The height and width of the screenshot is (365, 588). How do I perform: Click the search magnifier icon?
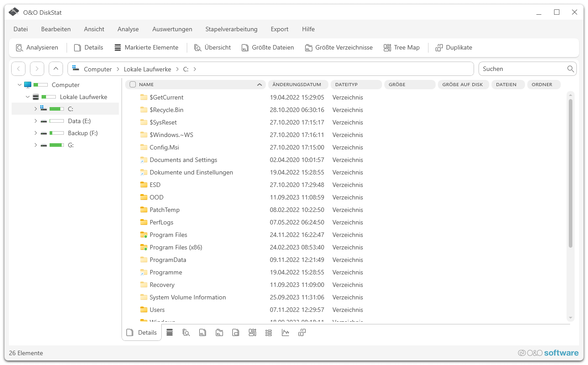click(571, 69)
